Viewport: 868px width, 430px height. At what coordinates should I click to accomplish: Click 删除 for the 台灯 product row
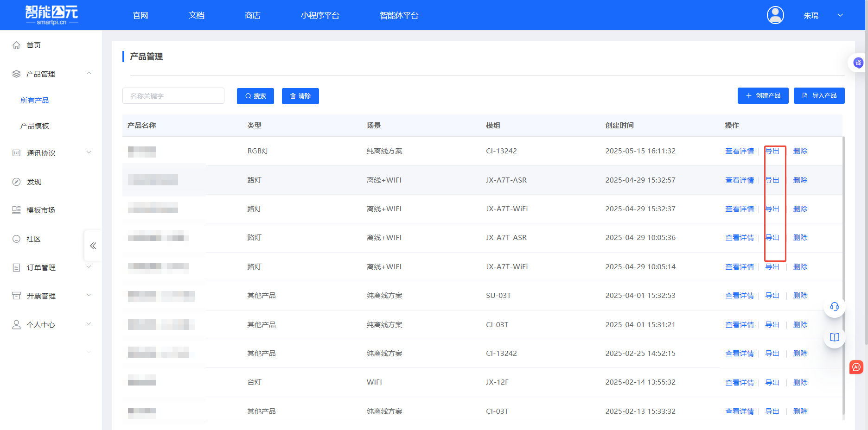point(800,382)
